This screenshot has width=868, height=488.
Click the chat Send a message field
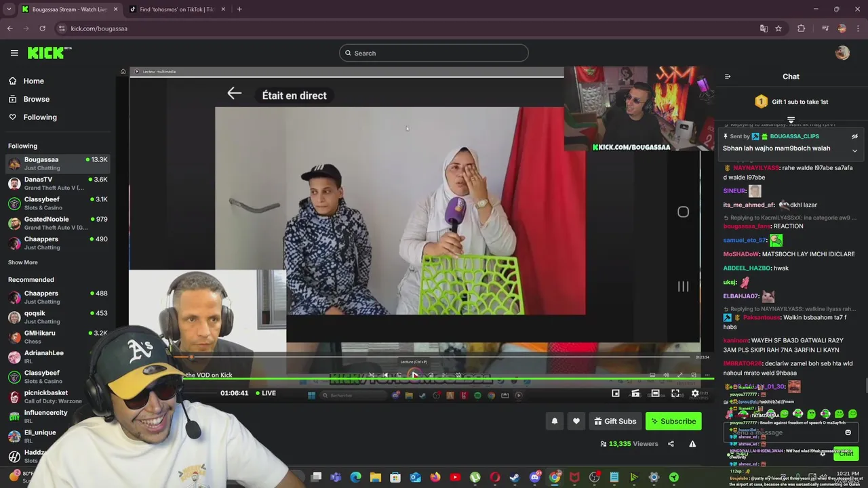[790, 432]
